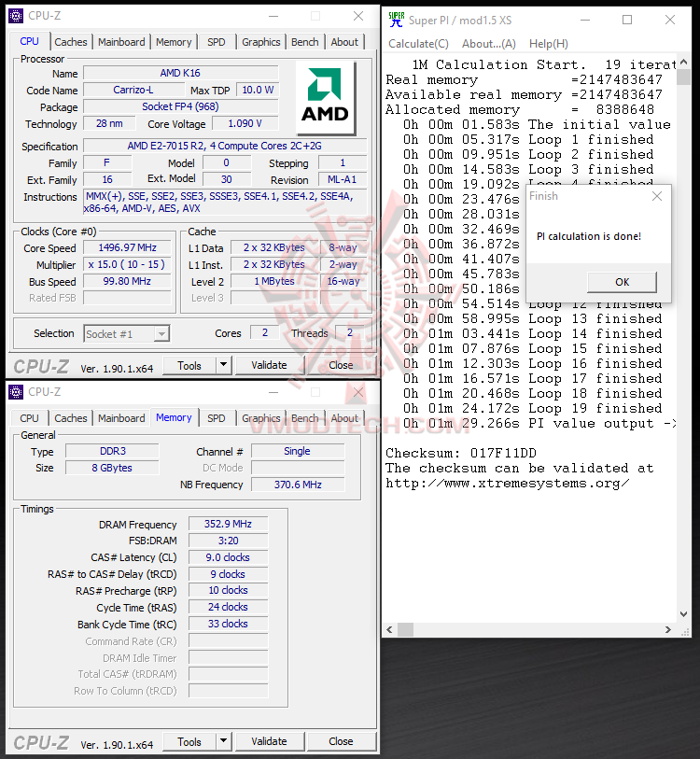Click memory Type value DDR3
This screenshot has height=759, width=700.
(x=112, y=451)
